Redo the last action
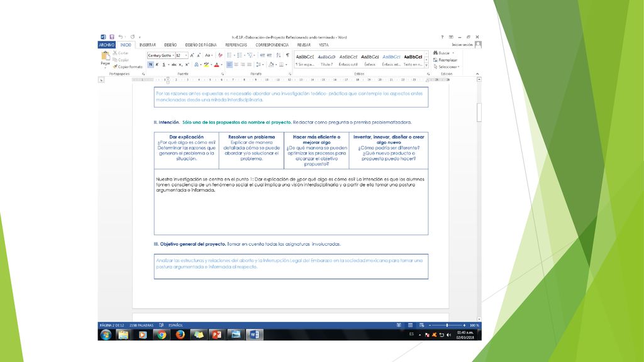Screen dimensions: 644x362 [132, 37]
